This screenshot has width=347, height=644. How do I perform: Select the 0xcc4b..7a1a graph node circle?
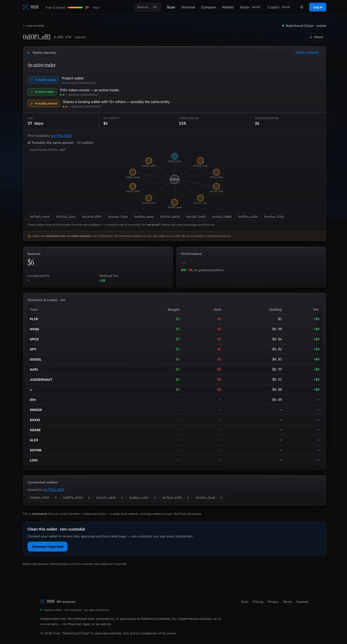[x=200, y=198]
